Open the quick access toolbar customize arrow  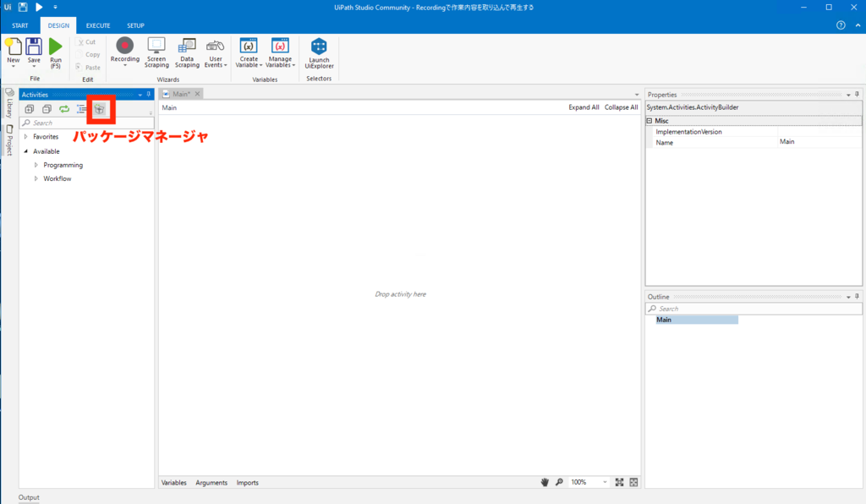[x=55, y=7]
